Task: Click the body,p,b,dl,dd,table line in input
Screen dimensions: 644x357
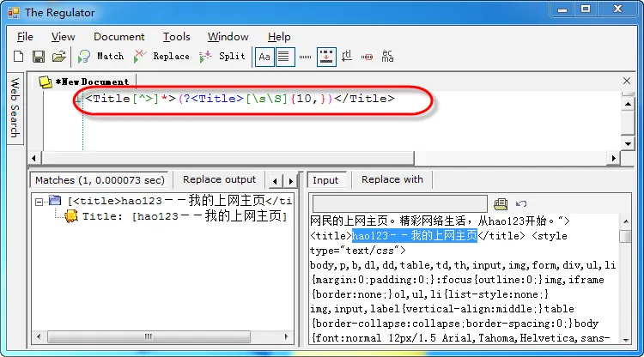Action: tap(463, 265)
